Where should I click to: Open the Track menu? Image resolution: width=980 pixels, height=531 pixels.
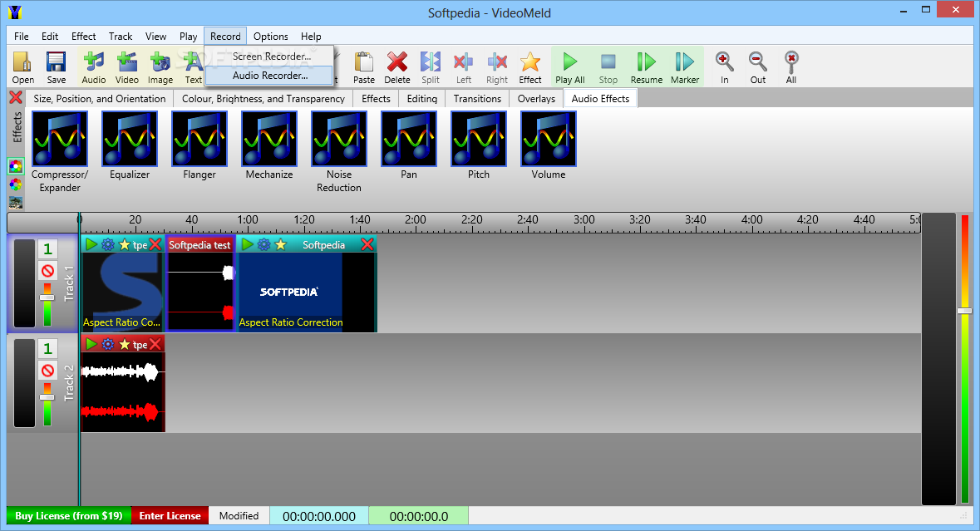121,37
